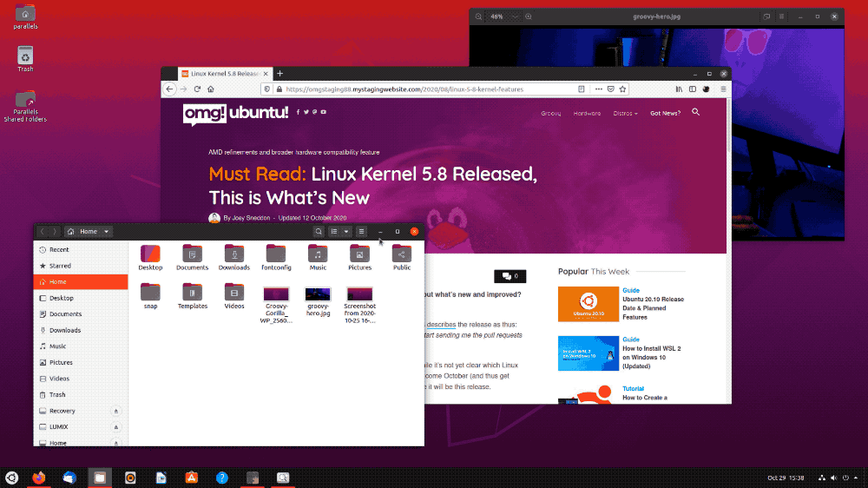Bookmark this page with the star icon
868x488 pixels.
(x=622, y=89)
